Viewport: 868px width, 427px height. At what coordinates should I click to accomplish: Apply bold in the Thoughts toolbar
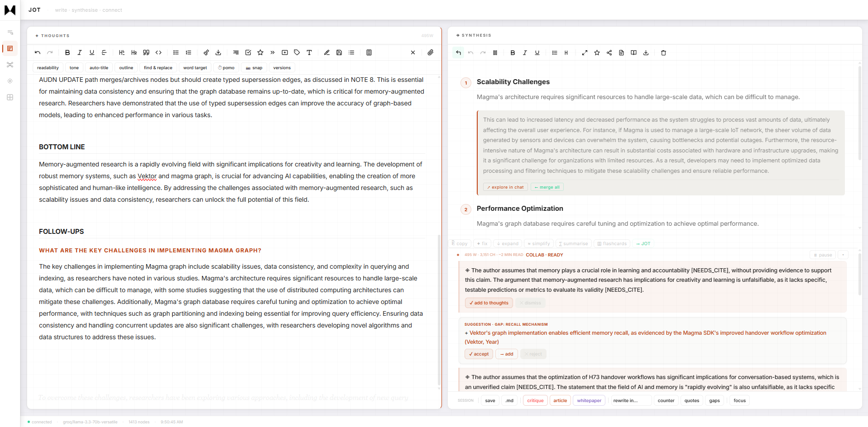point(67,52)
